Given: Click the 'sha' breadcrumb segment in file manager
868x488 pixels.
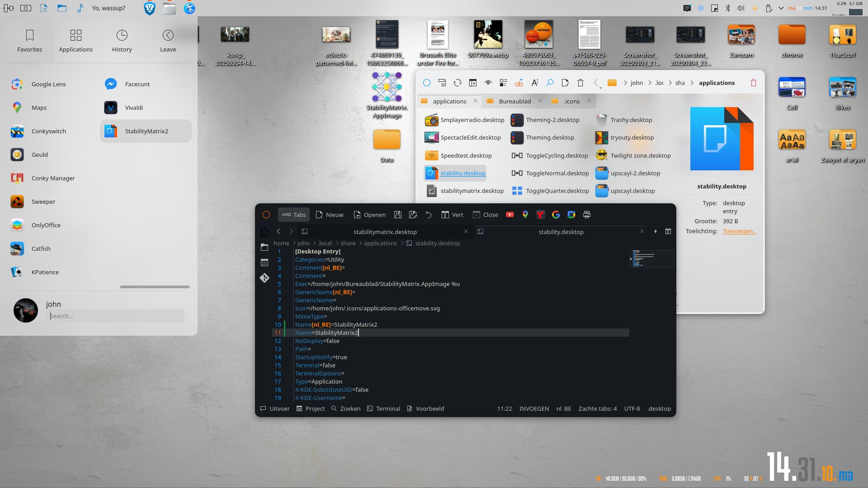Looking at the screenshot, I should coord(680,83).
